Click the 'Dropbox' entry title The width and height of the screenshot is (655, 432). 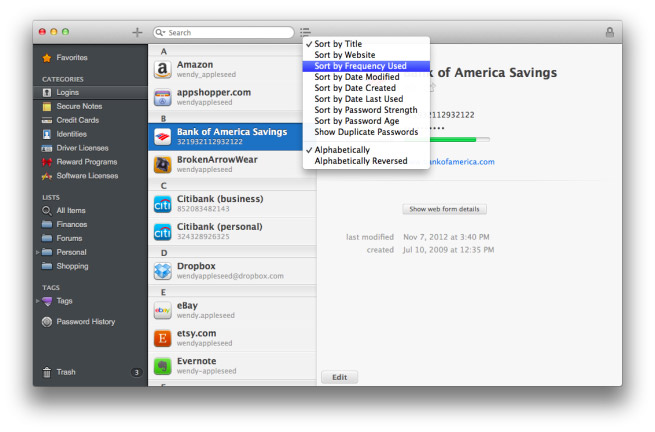[x=196, y=266]
